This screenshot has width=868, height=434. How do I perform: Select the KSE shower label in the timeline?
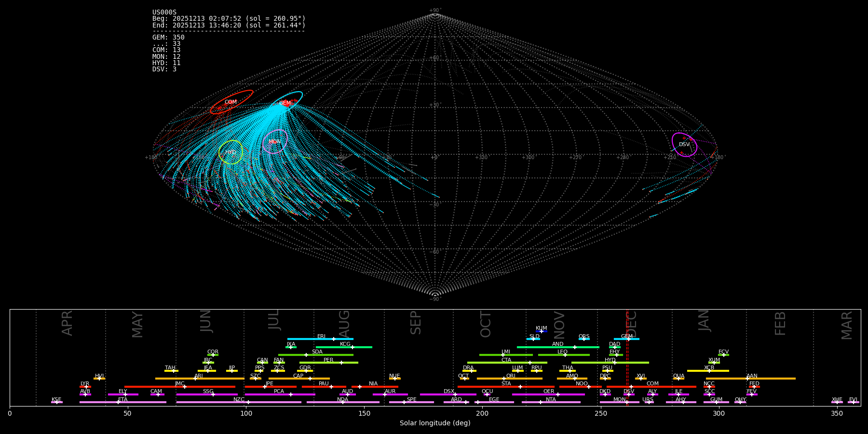coord(56,400)
